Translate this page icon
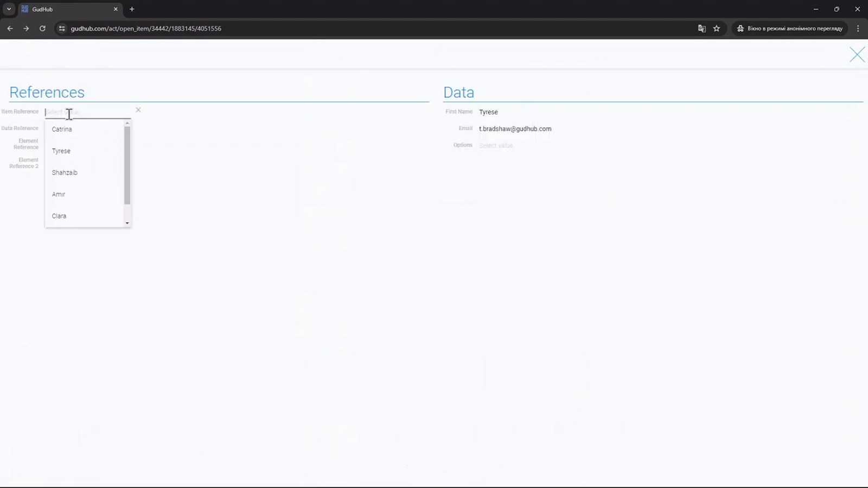868x488 pixels. point(701,28)
